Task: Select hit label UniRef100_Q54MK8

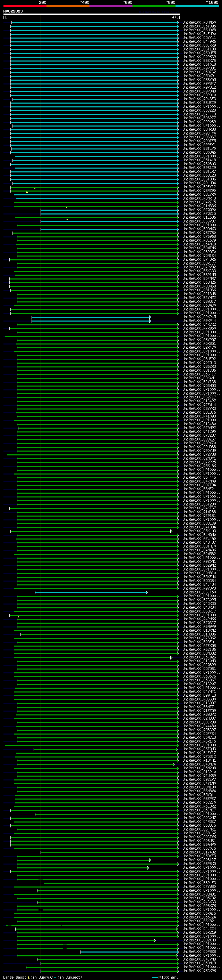Action: click(199, 244)
